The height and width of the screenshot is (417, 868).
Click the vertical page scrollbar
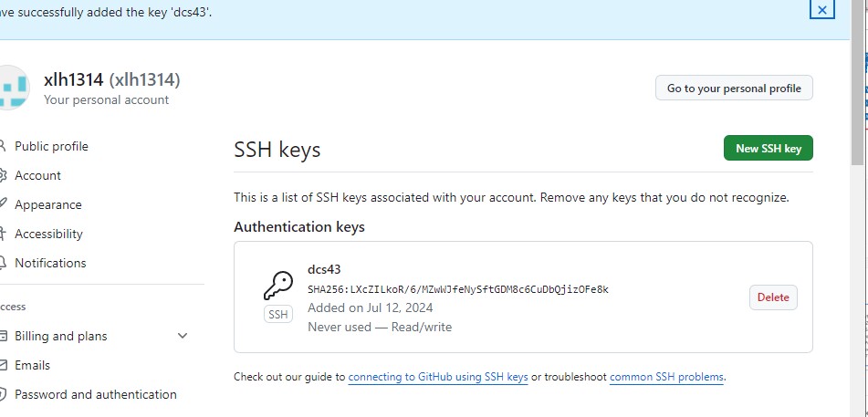point(859,91)
